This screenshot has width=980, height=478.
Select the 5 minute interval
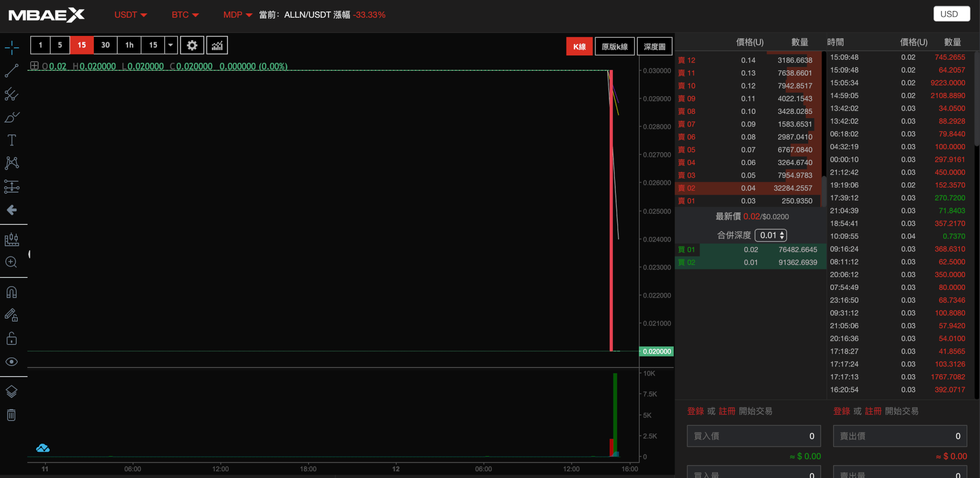pos(60,45)
